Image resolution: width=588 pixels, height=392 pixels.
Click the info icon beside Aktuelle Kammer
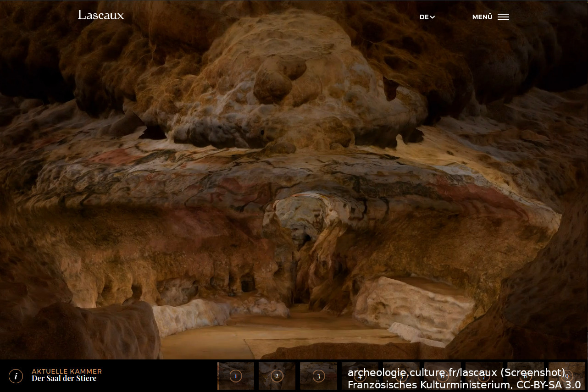coord(16,376)
